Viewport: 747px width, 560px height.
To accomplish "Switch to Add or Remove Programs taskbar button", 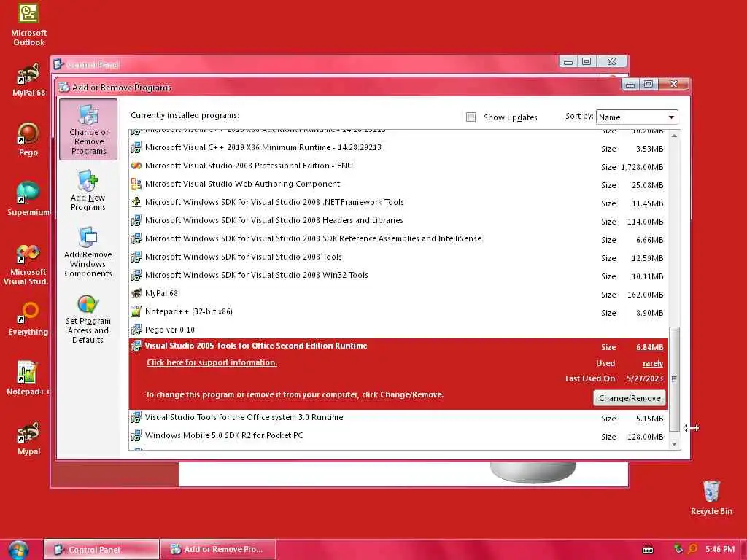I will [x=217, y=550].
